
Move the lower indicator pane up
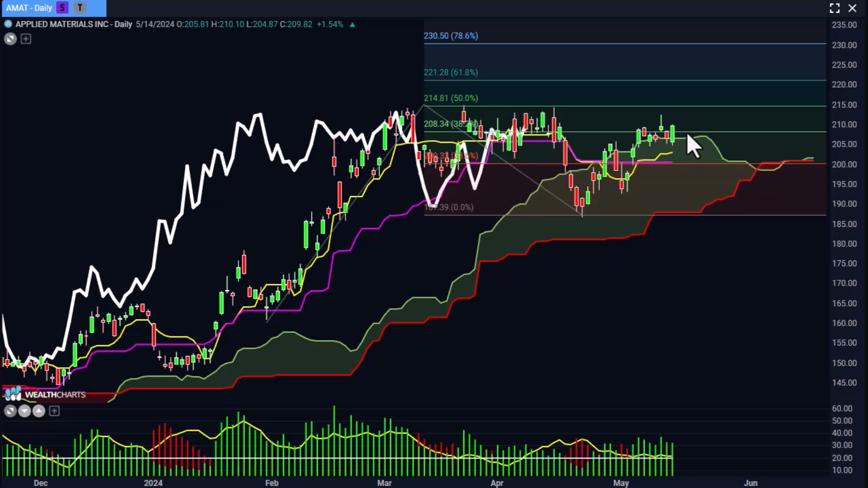pos(39,411)
